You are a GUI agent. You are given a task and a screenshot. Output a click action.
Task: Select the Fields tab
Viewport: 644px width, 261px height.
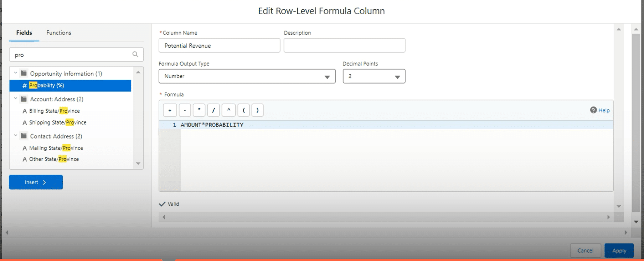click(24, 33)
